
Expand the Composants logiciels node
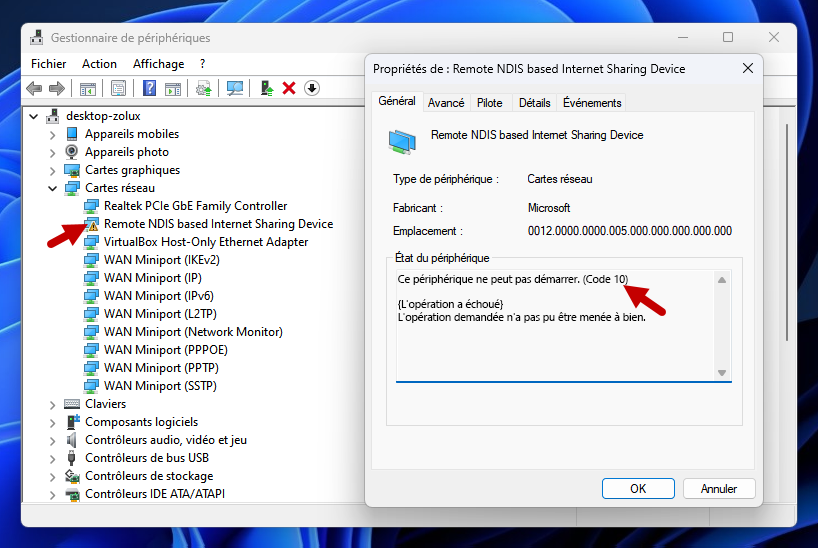pos(52,423)
